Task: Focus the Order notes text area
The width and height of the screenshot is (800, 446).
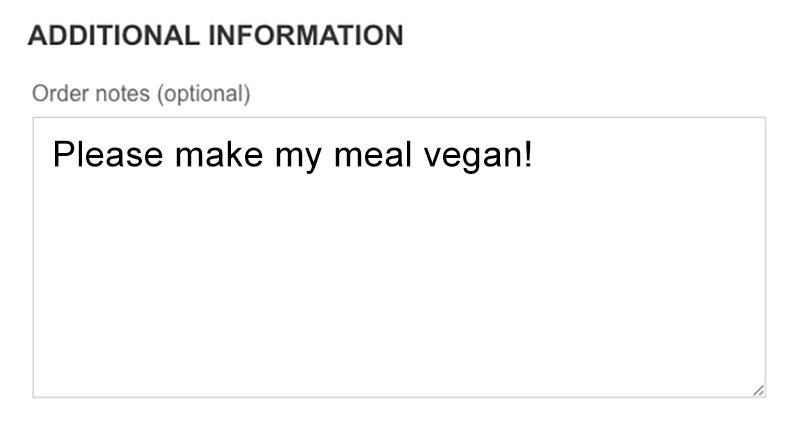Action: [399, 257]
